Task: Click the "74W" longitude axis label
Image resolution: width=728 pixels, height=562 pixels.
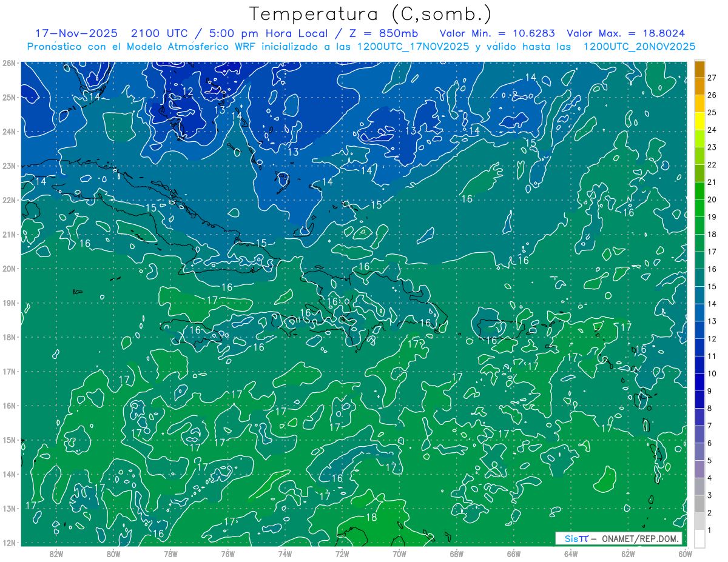Action: (x=285, y=554)
